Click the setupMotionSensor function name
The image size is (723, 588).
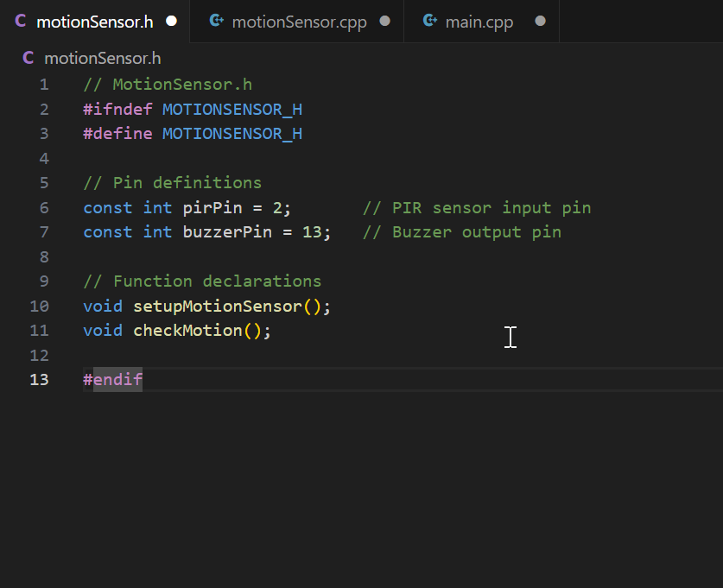click(x=218, y=307)
